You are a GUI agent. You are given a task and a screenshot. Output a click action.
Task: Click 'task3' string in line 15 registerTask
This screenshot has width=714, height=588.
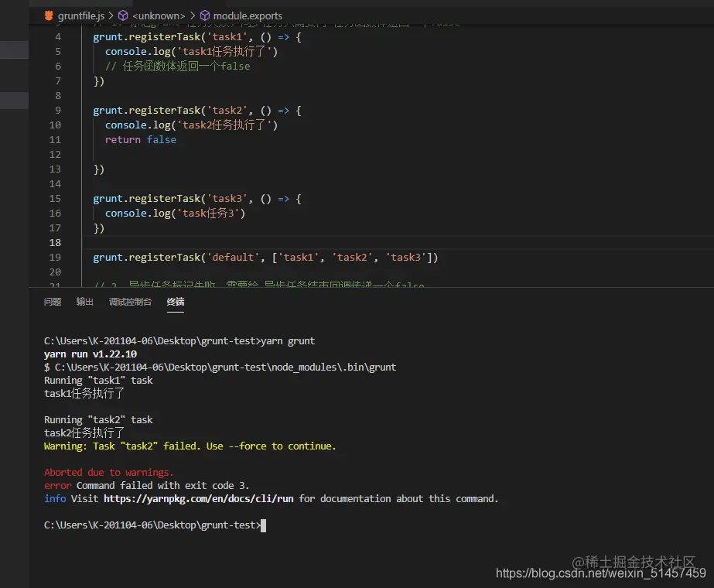227,199
